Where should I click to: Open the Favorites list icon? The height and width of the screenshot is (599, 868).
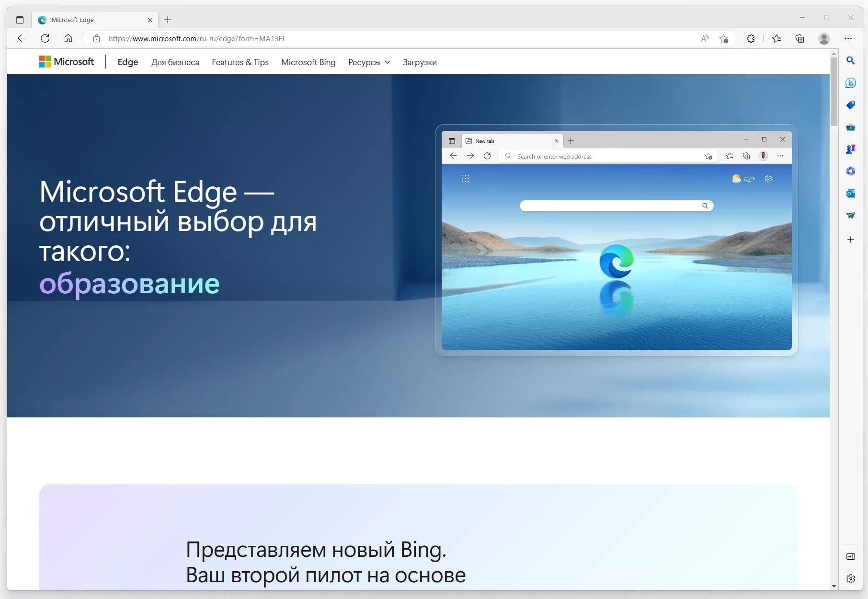(x=777, y=38)
